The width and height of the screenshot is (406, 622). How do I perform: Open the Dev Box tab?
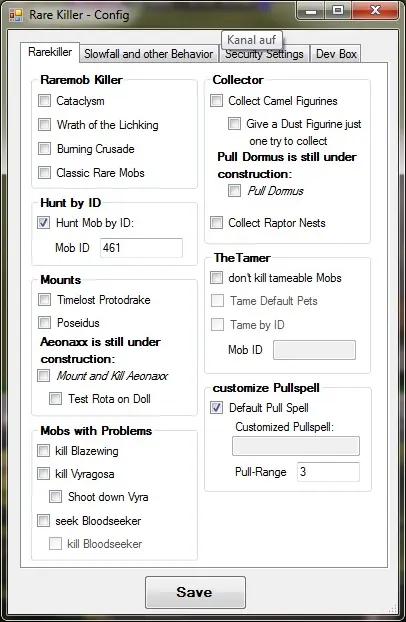point(336,54)
